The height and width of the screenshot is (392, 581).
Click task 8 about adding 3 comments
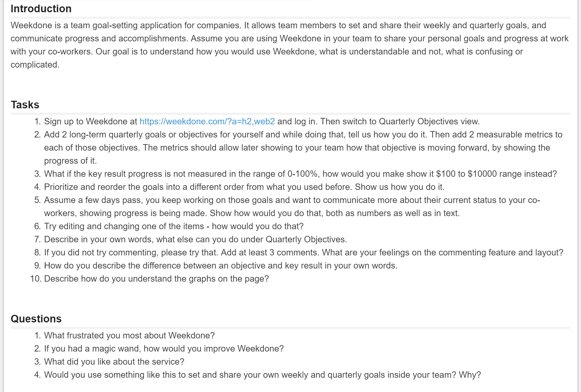pyautogui.click(x=303, y=252)
